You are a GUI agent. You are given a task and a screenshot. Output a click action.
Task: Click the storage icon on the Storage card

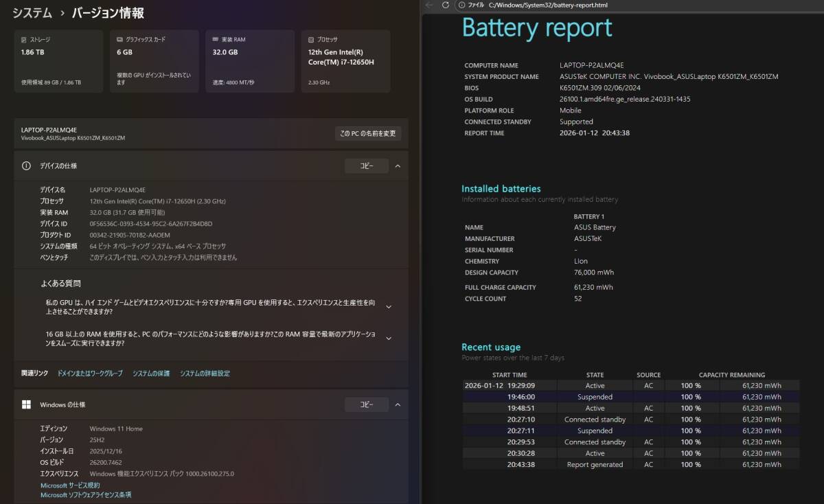[24, 40]
